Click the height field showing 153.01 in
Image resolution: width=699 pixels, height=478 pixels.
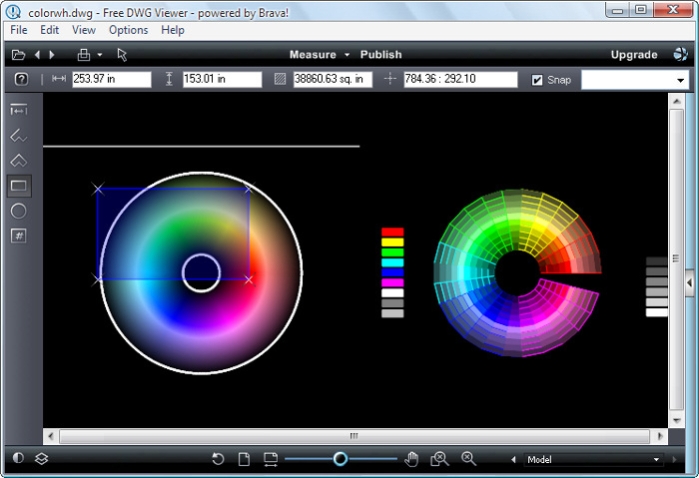tap(222, 79)
